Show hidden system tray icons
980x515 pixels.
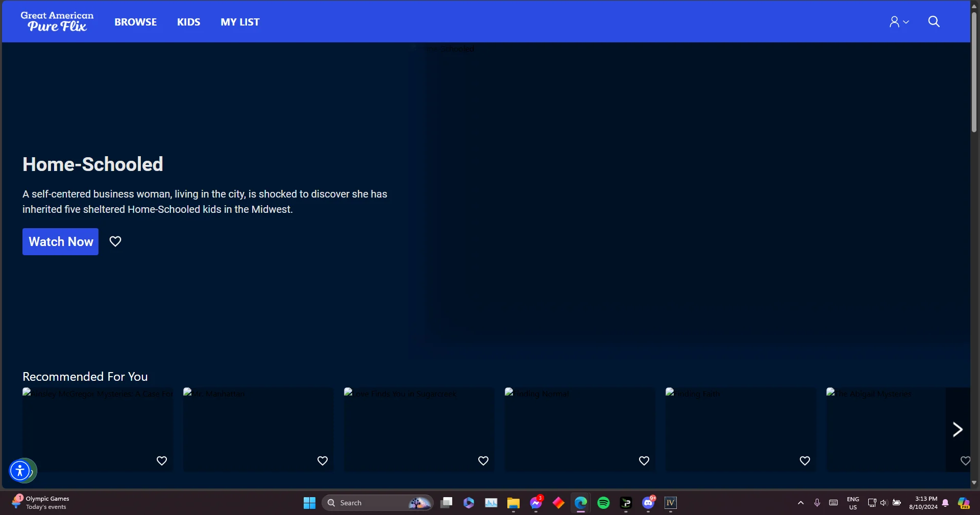(800, 503)
